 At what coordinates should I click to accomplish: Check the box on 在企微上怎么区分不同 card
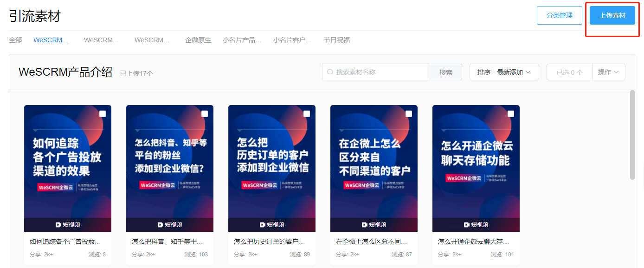coord(409,114)
